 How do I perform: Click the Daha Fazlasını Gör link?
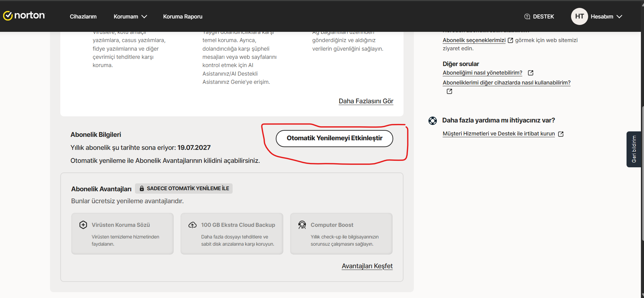coord(366,101)
